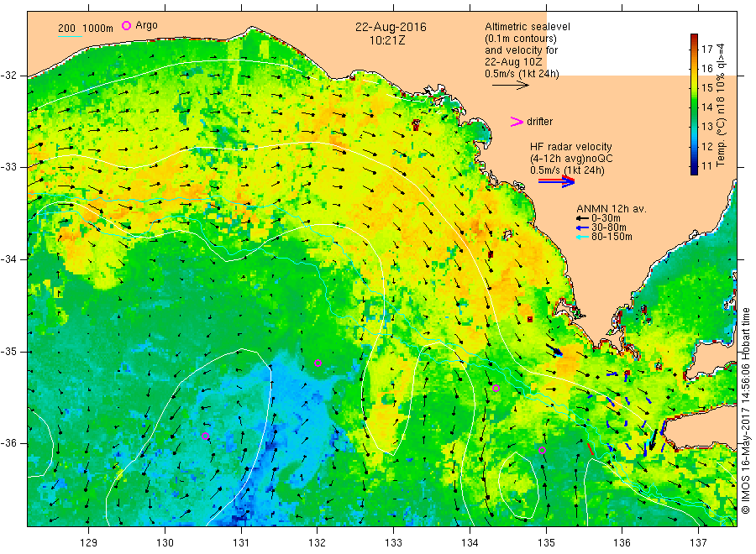Screen dimensions: 756x554
Task: Click the Altimetric sealevel legend text
Action: click(x=528, y=27)
